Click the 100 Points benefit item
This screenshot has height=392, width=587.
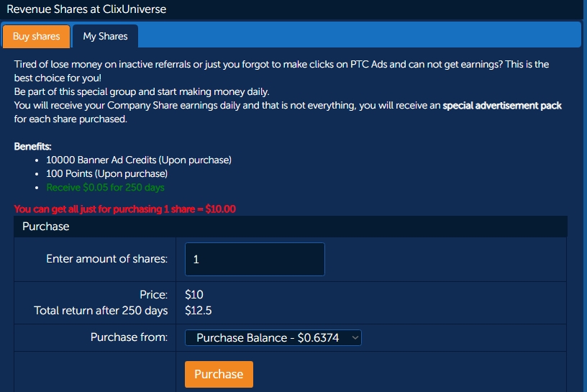point(106,174)
